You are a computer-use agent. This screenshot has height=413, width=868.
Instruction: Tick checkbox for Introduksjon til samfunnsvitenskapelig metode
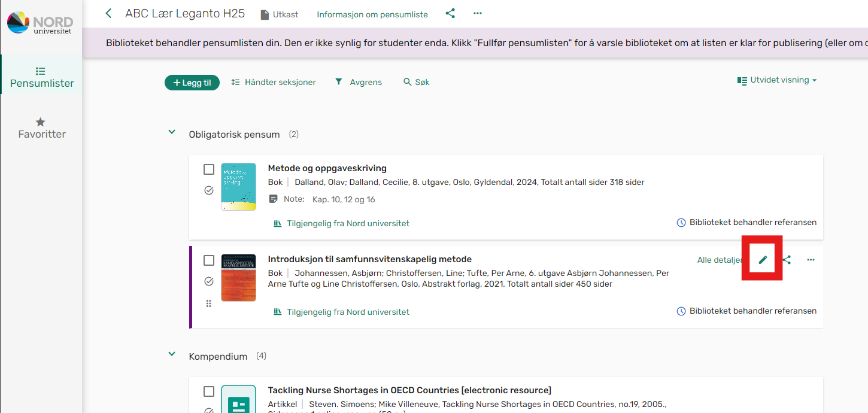click(209, 260)
